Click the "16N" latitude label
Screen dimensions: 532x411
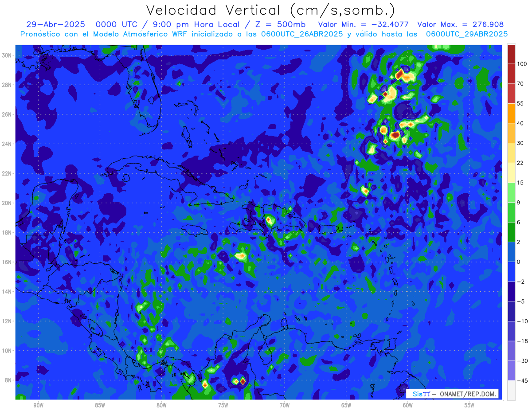tap(8, 262)
